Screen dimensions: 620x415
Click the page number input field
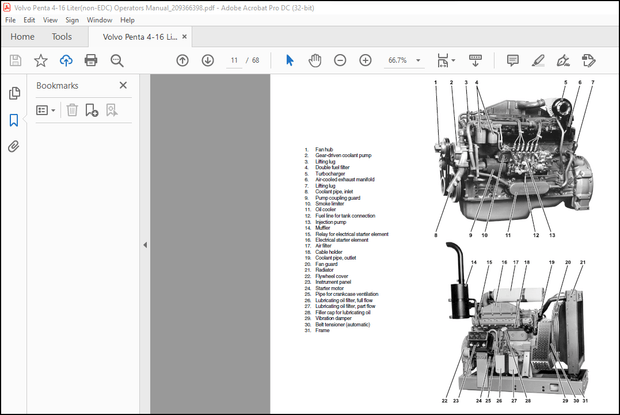[236, 60]
